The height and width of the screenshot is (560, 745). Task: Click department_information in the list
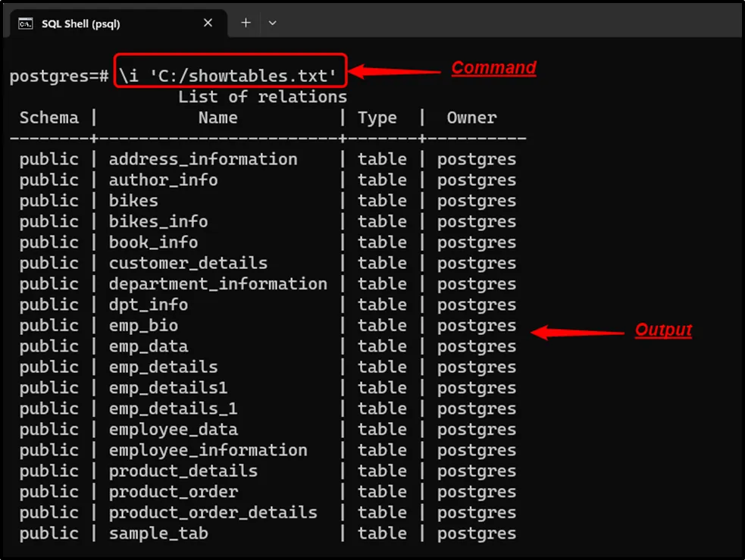(218, 284)
